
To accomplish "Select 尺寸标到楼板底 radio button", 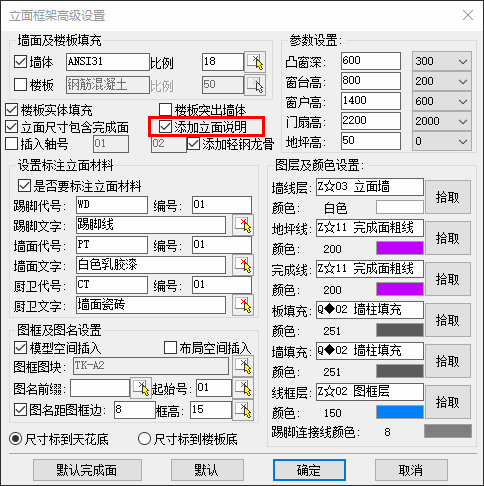I will tap(144, 439).
